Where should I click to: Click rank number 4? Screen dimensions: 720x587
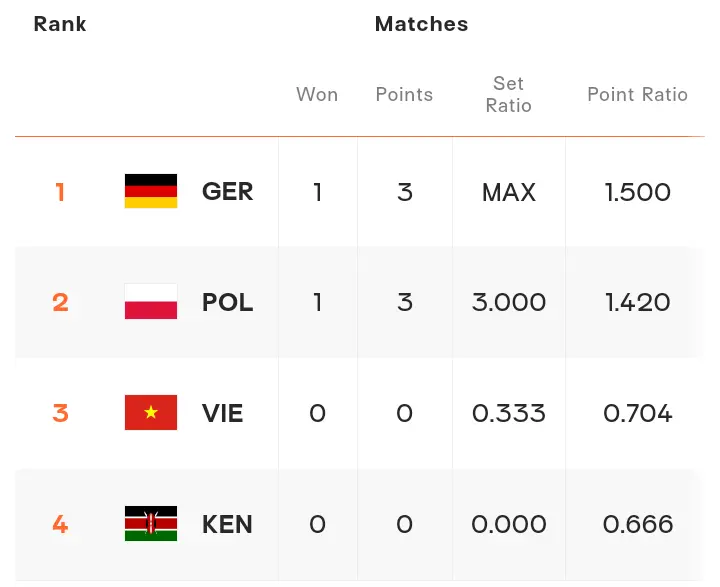pos(60,524)
